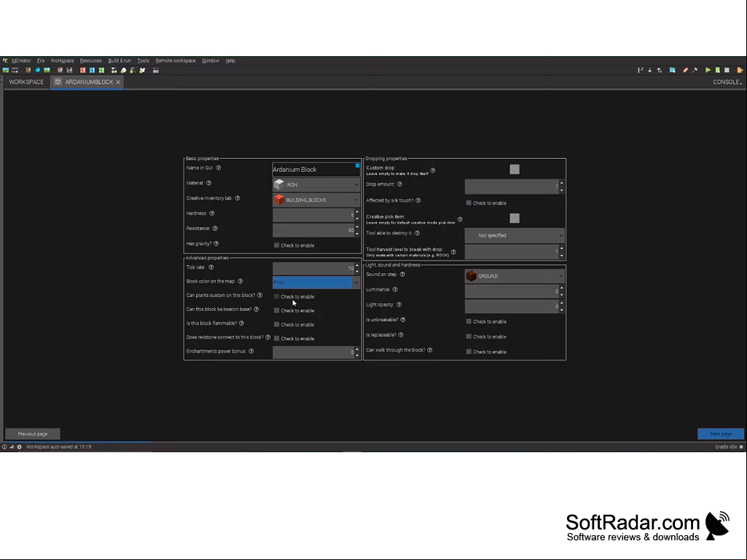Image resolution: width=747 pixels, height=560 pixels.
Task: Click the grey stop square icon
Action: [727, 70]
